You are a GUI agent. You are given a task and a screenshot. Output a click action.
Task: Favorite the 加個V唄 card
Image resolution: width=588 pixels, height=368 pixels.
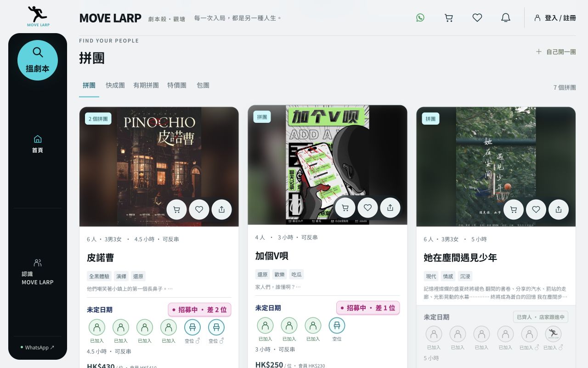[367, 207]
